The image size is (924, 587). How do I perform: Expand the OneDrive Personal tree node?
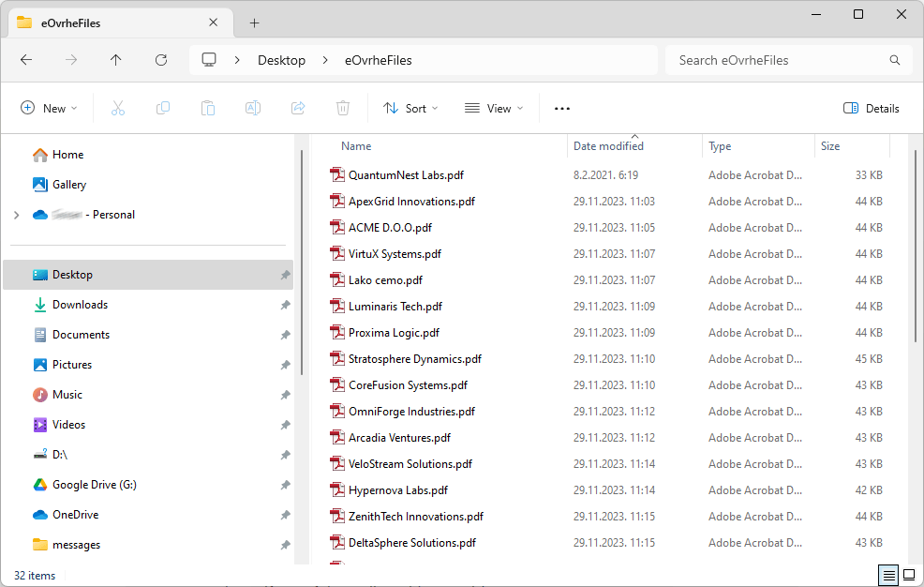coord(16,215)
